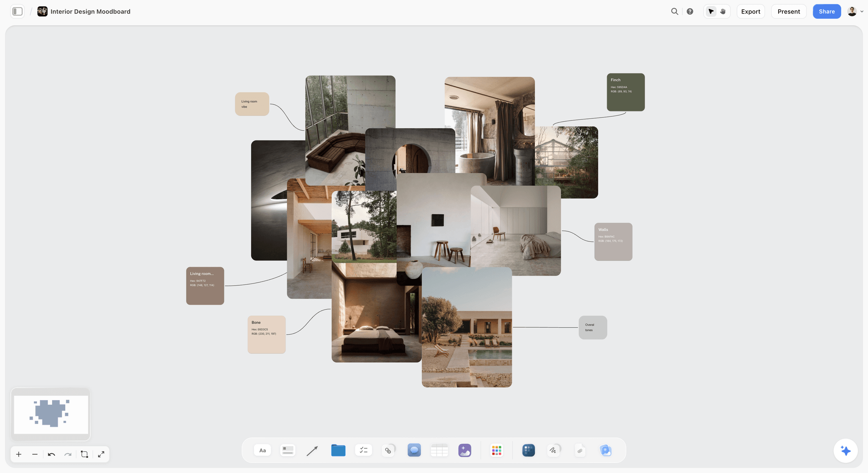Viewport: 868px width, 473px height.
Task: Select the pointer cursor mode
Action: [711, 11]
